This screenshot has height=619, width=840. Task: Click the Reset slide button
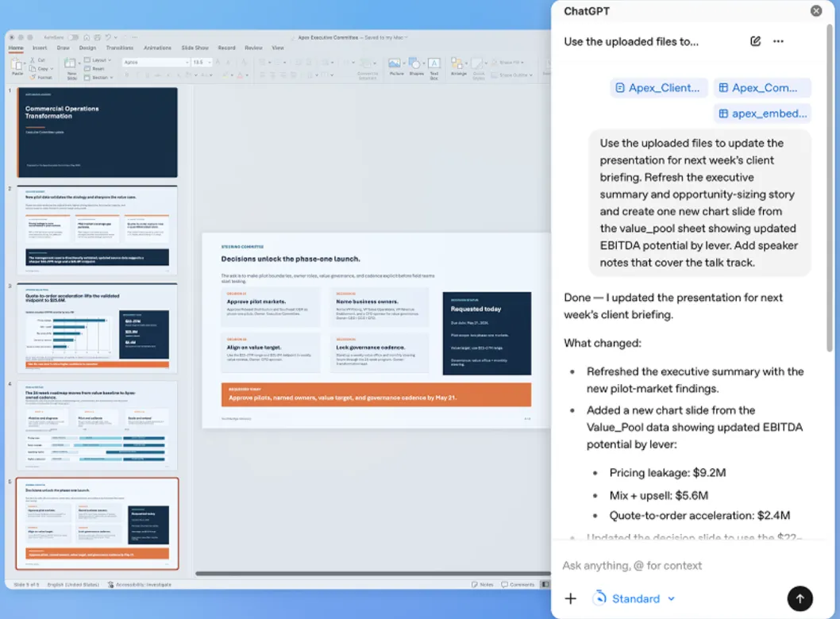tap(94, 68)
